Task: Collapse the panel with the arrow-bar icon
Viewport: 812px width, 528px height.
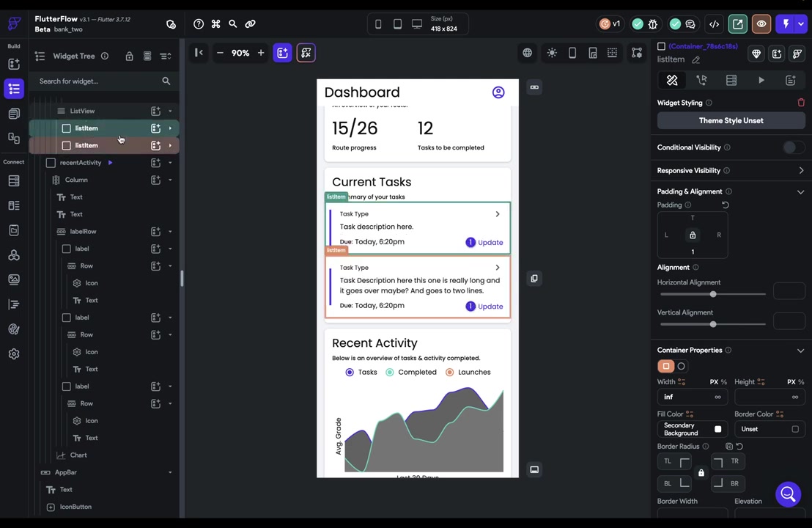Action: pyautogui.click(x=199, y=52)
